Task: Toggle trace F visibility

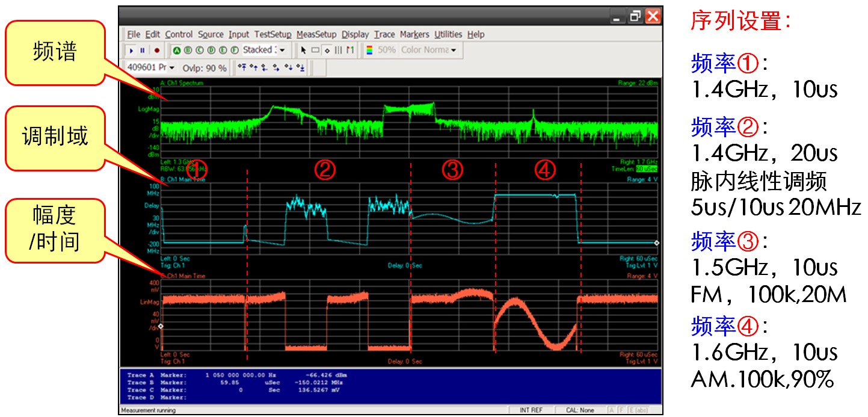Action: [x=234, y=51]
